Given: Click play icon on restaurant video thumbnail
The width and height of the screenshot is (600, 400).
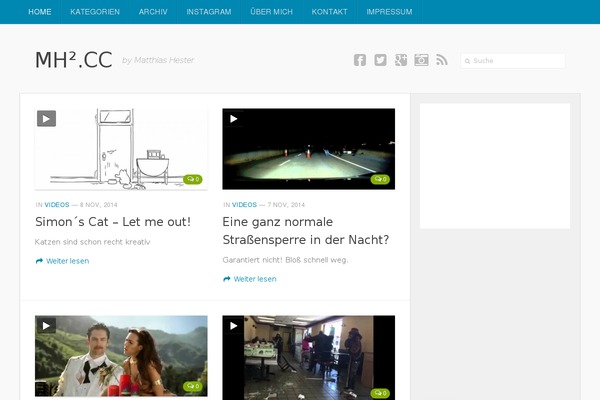Looking at the screenshot, I should (x=233, y=326).
